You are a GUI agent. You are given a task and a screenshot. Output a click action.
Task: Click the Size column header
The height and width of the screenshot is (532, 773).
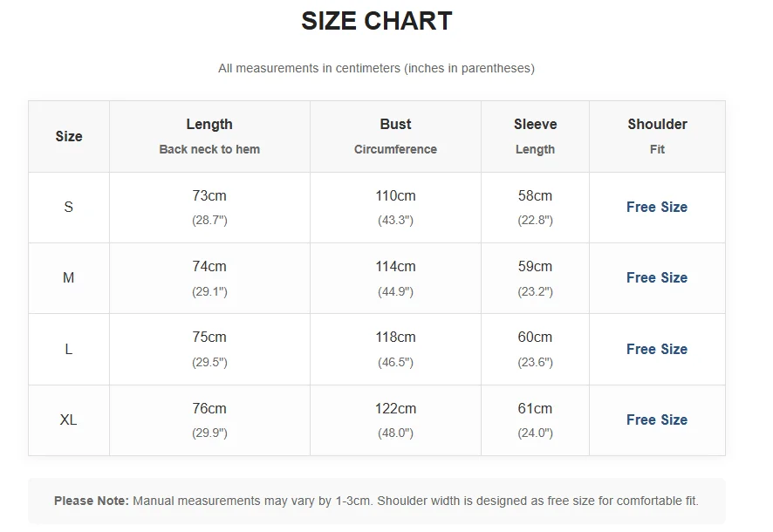tap(69, 137)
